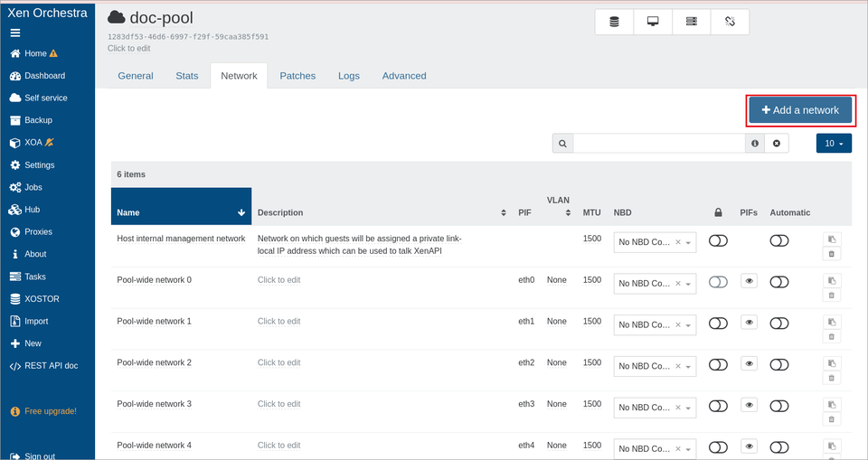Click the About info icon
The height and width of the screenshot is (460, 868).
[15, 254]
